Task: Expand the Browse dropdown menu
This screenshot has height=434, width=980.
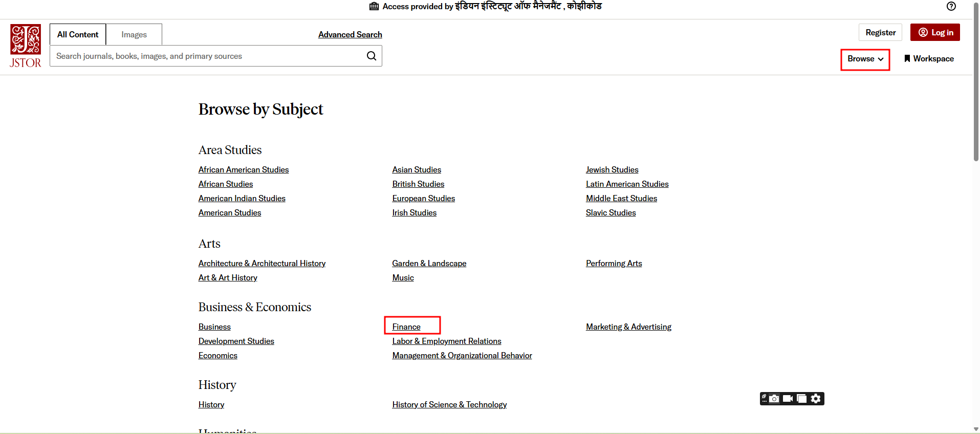Action: (865, 59)
